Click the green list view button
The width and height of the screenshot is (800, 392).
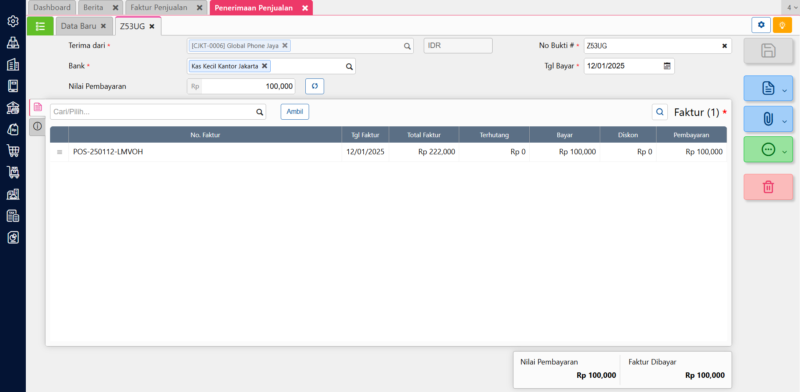40,26
